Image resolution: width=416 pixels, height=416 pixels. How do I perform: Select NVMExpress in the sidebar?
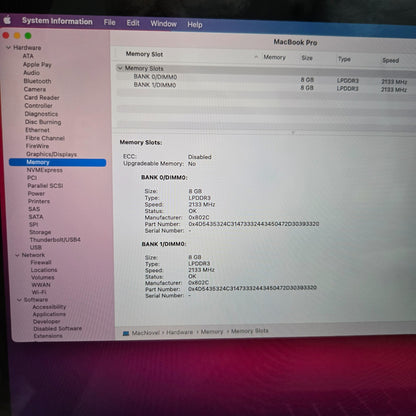(x=45, y=170)
